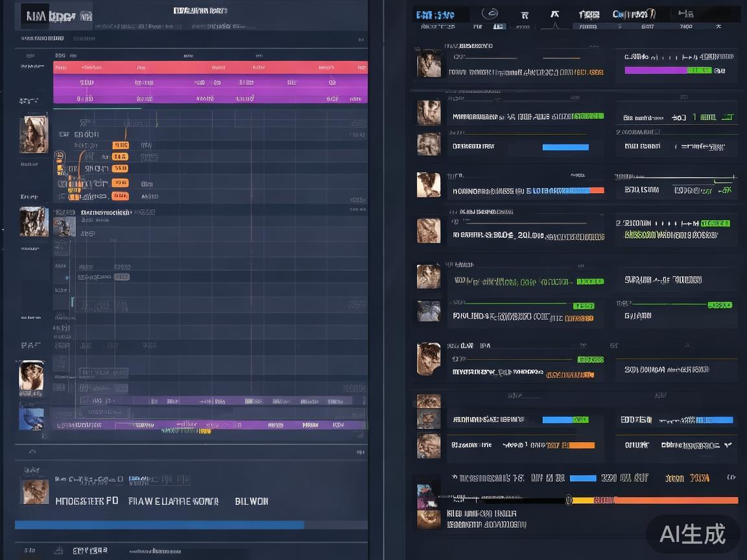This screenshot has width=747, height=560.
Task: Click the top orange tag in the left timeline
Action: click(x=120, y=145)
